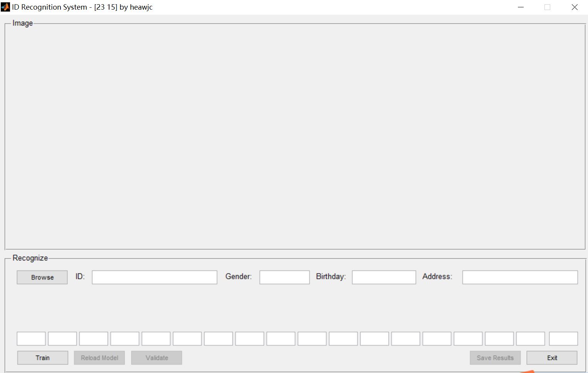Click the MATLAB icon in the title bar
Image resolution: width=588 pixels, height=373 pixels.
tap(5, 7)
